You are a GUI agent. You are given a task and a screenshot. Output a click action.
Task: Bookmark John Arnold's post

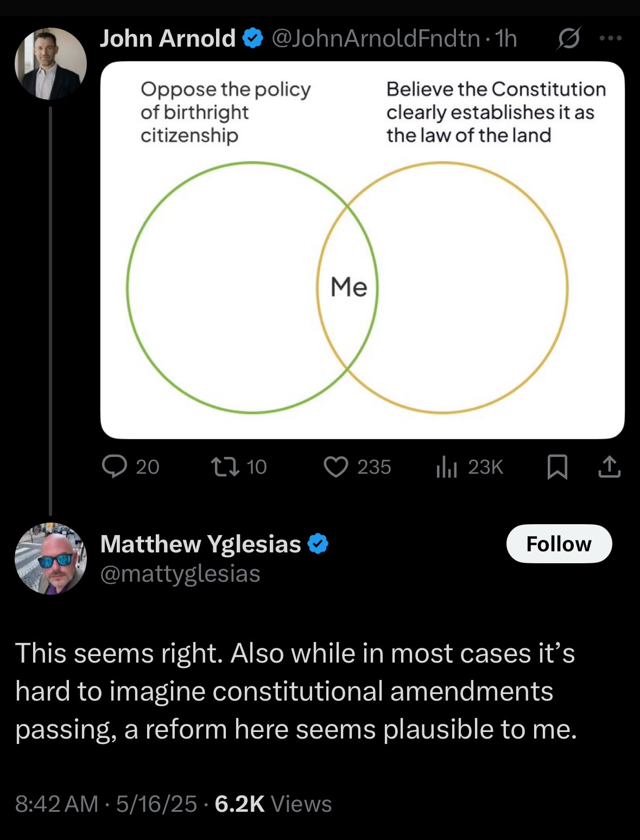click(x=557, y=467)
